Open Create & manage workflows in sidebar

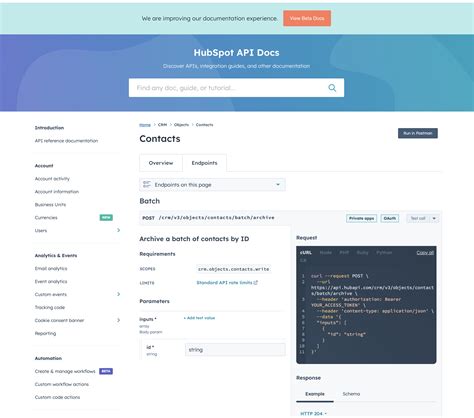tap(65, 371)
